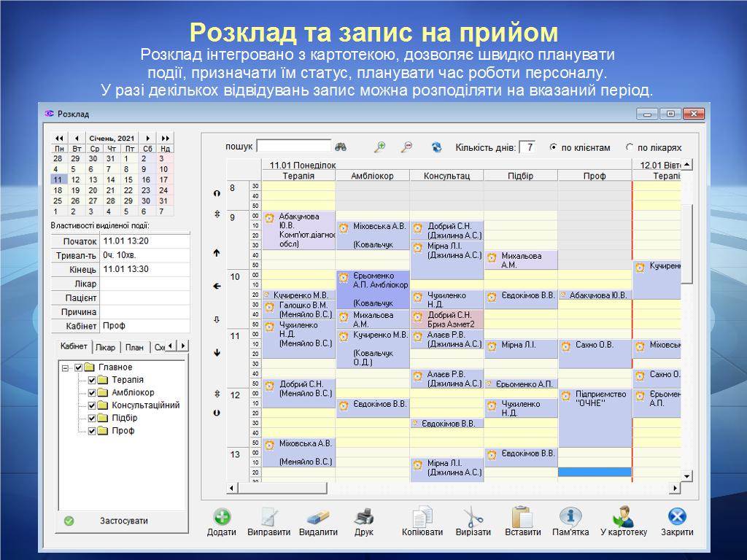747x560 pixels.
Task: Go to У картотеку patient icon
Action: (x=623, y=517)
